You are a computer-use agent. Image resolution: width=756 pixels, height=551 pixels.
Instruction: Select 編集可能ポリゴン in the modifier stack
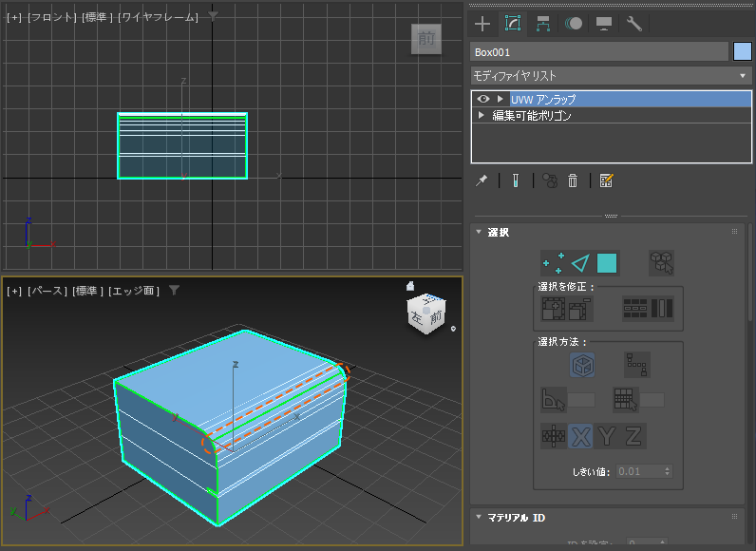(531, 116)
